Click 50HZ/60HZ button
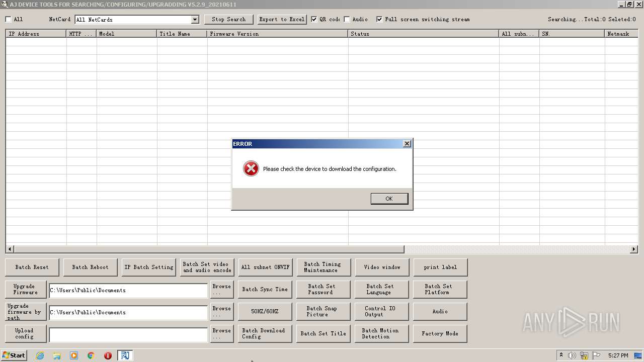This screenshot has width=644, height=362. click(x=266, y=311)
